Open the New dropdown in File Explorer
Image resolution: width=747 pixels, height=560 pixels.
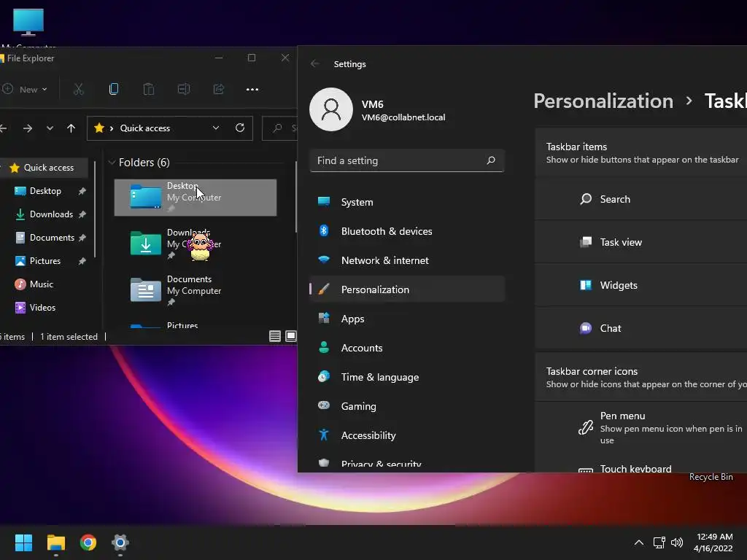[25, 89]
